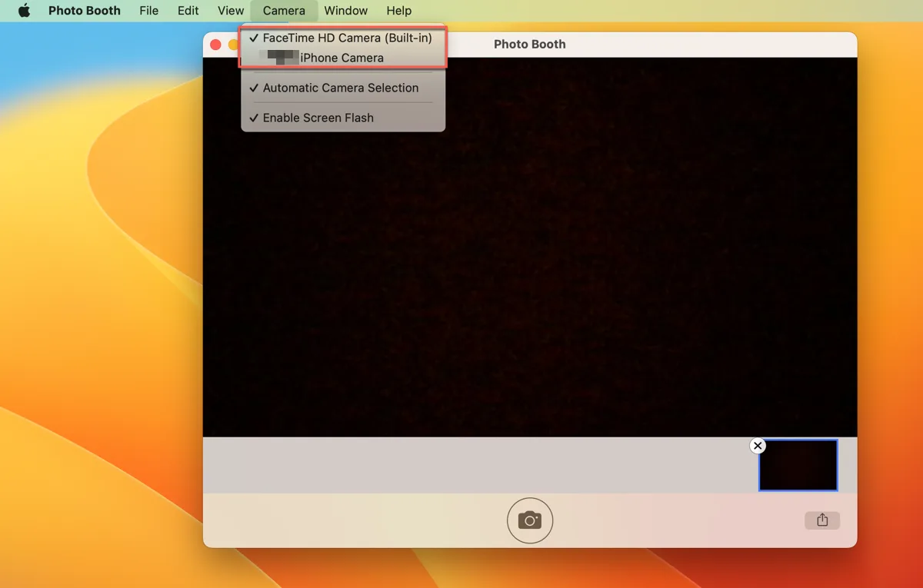
Task: Close the Photo Booth window
Action: pos(215,45)
